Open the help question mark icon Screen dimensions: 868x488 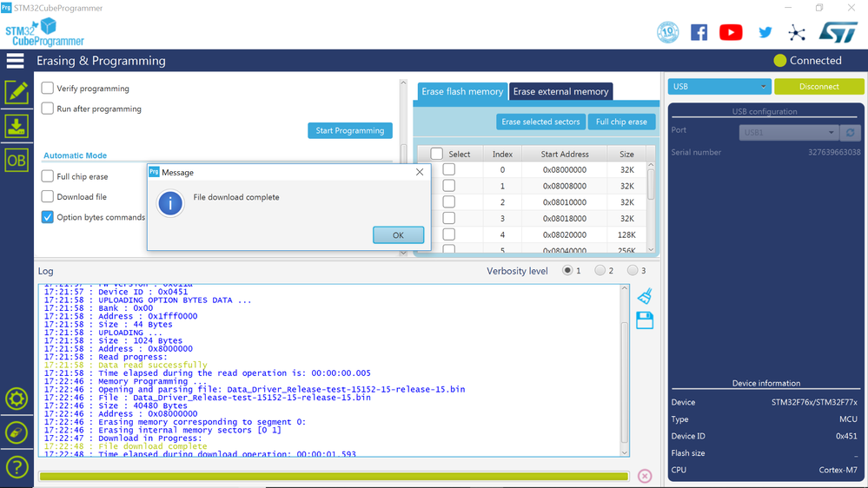[17, 467]
